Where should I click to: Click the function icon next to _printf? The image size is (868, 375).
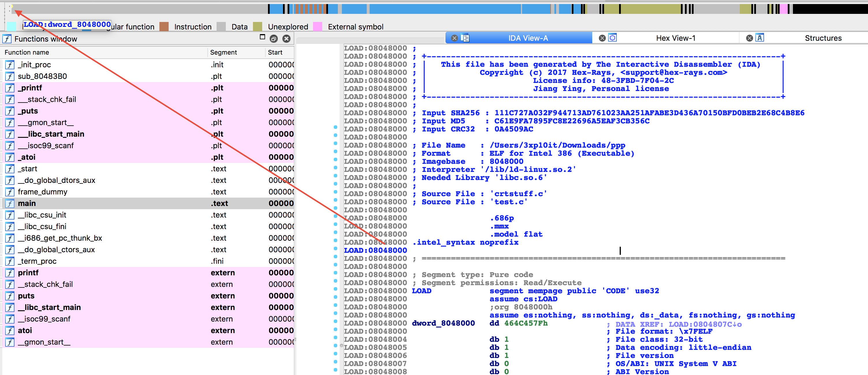pos(10,88)
